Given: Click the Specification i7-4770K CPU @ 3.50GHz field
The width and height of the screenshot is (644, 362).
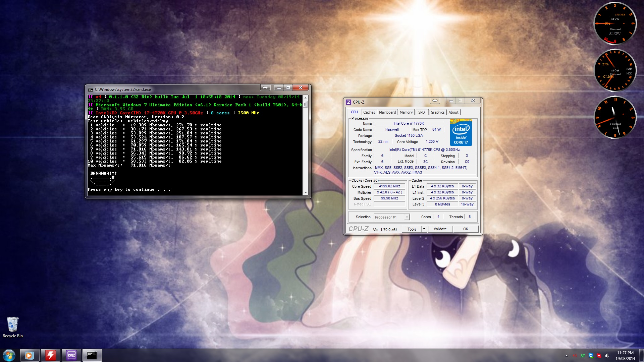Looking at the screenshot, I should tap(424, 149).
